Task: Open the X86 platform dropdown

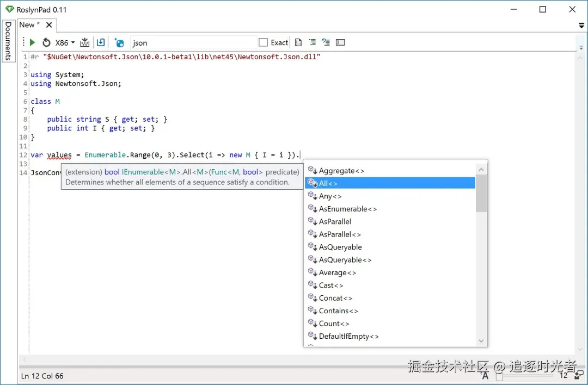Action: coord(65,43)
